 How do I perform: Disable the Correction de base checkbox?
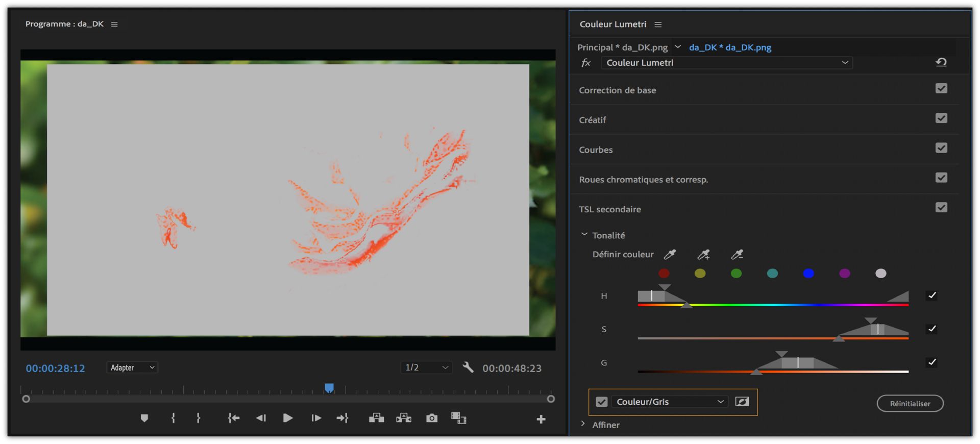point(941,89)
